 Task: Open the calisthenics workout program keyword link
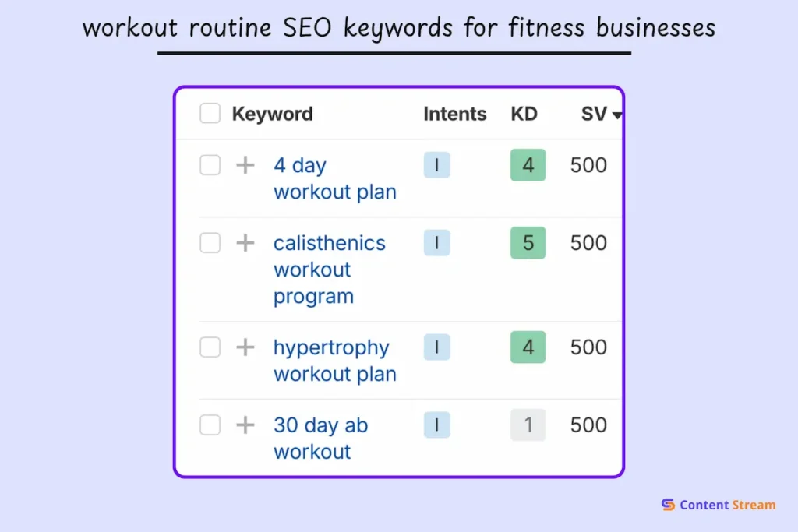(x=327, y=270)
